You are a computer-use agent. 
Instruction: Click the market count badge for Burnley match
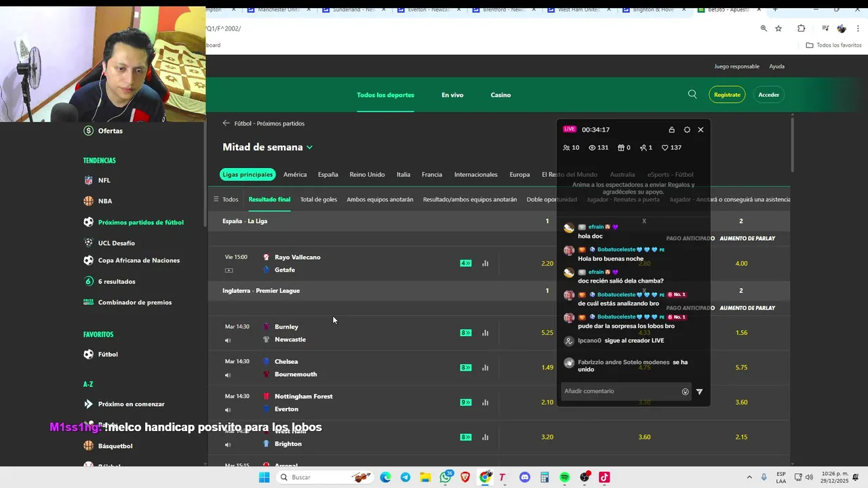[466, 333]
